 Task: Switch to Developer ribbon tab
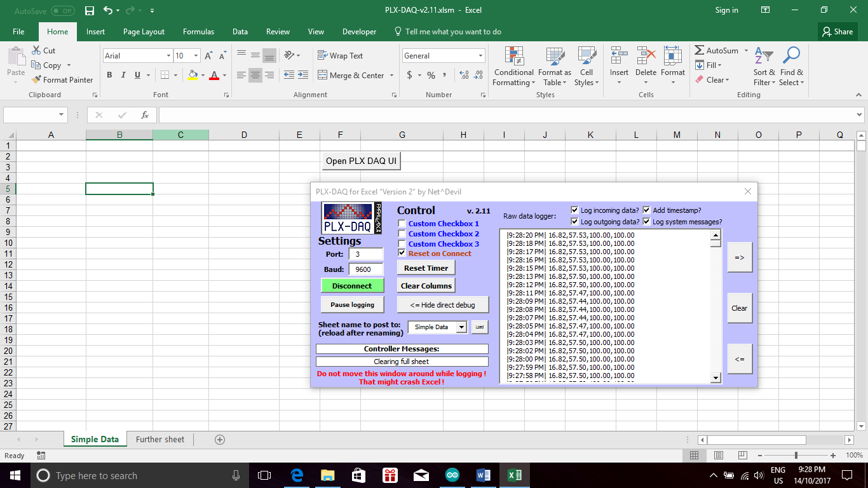click(x=359, y=32)
